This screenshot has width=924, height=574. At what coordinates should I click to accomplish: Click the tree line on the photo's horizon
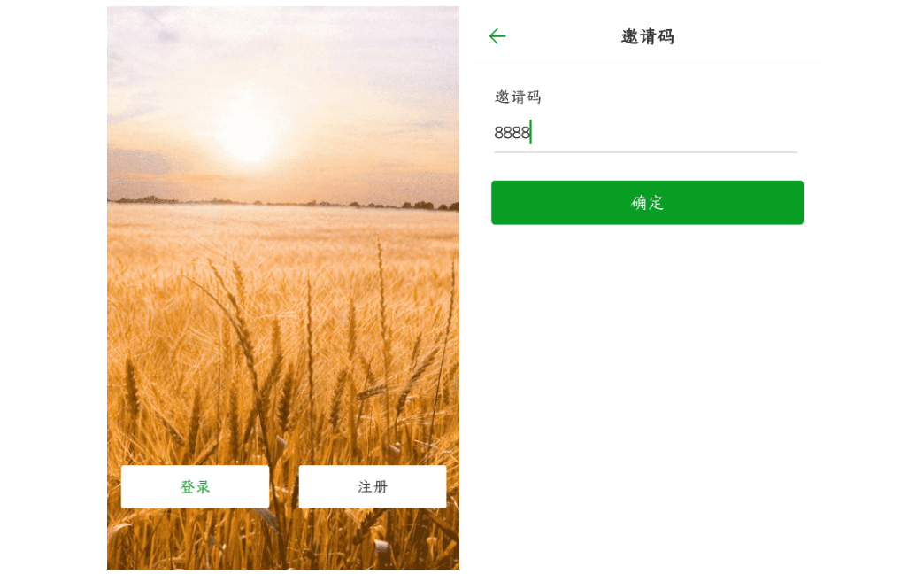283,204
